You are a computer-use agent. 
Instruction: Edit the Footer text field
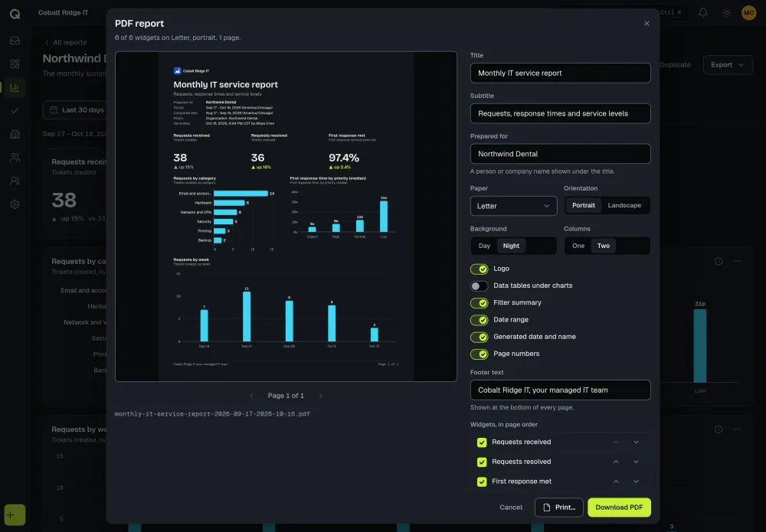coord(561,390)
